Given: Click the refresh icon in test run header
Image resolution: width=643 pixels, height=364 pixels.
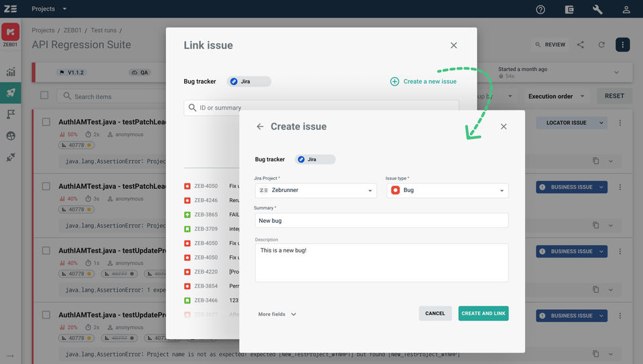Looking at the screenshot, I should pos(601,45).
